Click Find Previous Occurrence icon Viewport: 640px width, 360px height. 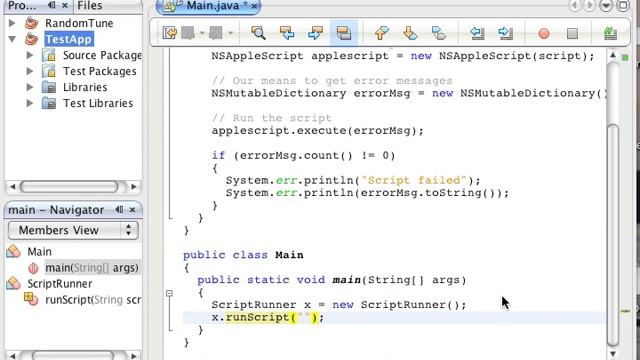287,33
